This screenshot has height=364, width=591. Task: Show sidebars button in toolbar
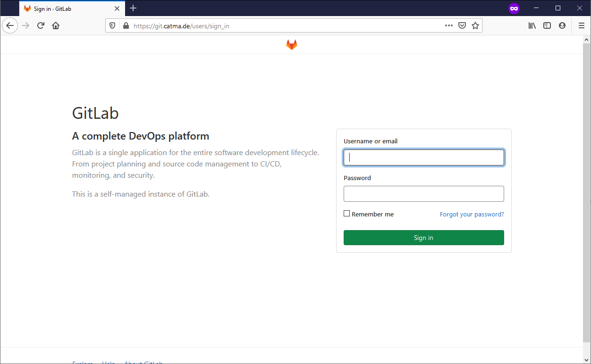[547, 25]
